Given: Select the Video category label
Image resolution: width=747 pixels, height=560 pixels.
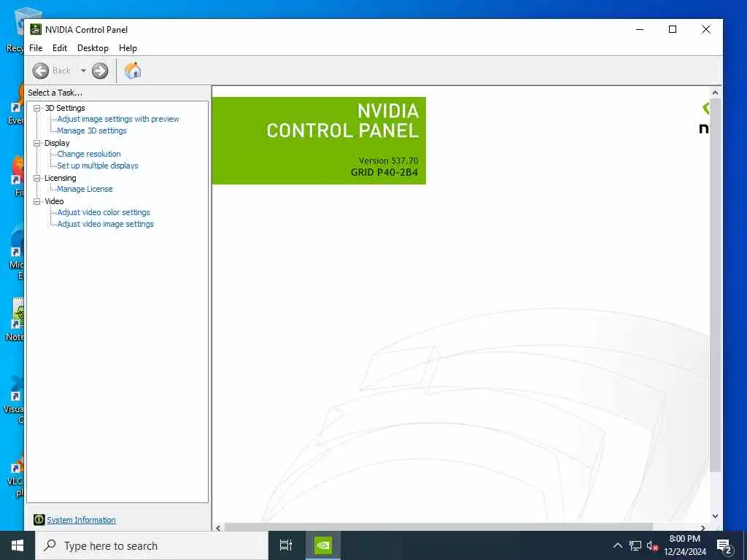Looking at the screenshot, I should (54, 201).
